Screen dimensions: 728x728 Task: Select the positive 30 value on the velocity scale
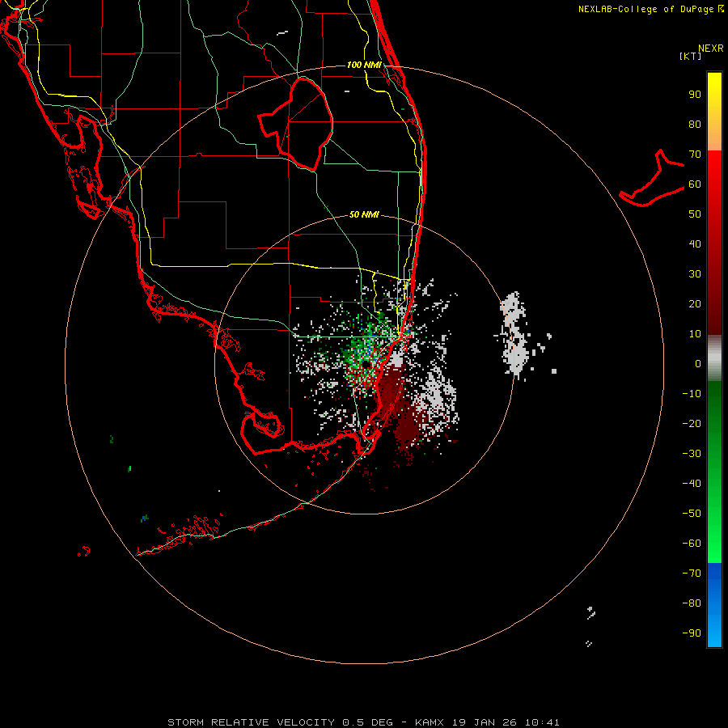(695, 274)
